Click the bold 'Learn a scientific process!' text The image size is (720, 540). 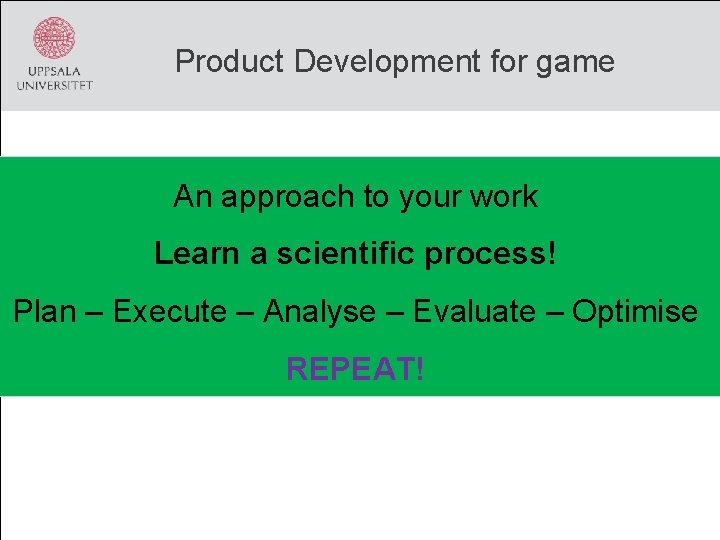[355, 253]
